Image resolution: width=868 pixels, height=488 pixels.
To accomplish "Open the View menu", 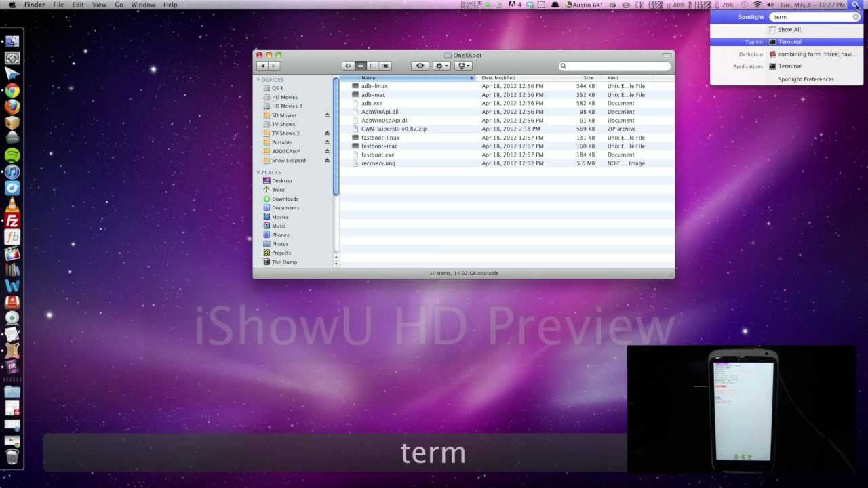I will coord(99,5).
